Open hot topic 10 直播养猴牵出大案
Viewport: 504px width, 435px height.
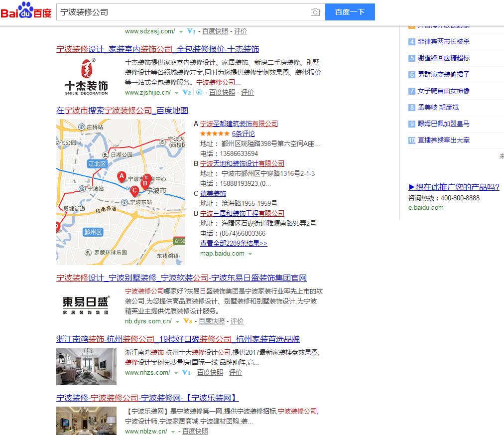pyautogui.click(x=444, y=140)
